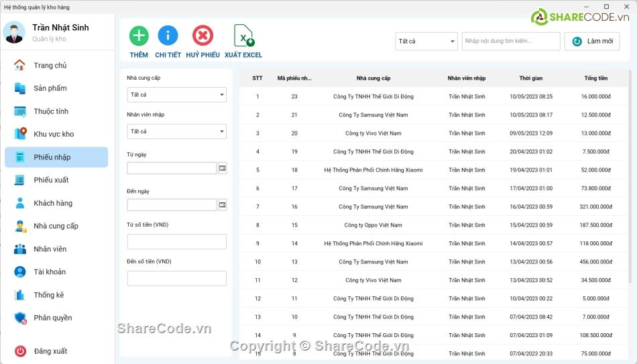Expand the Nhân viên nhập dropdown
Image resolution: width=637 pixels, height=364 pixels.
tap(176, 132)
